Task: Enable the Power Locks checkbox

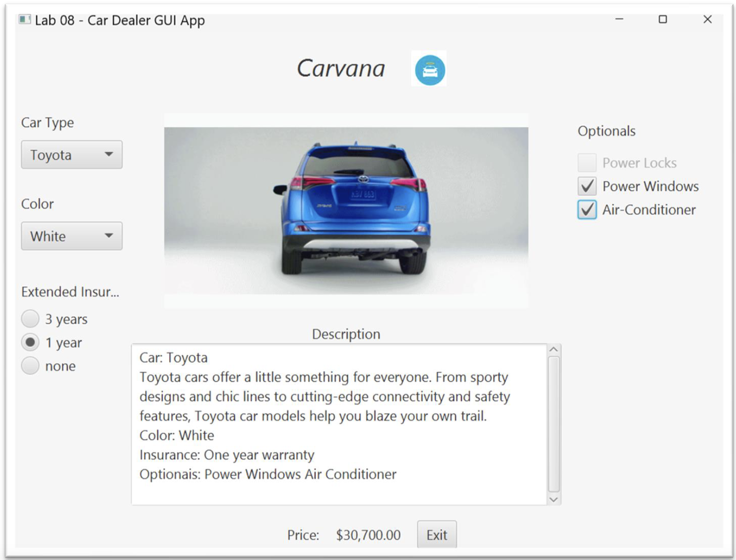Action: (586, 162)
